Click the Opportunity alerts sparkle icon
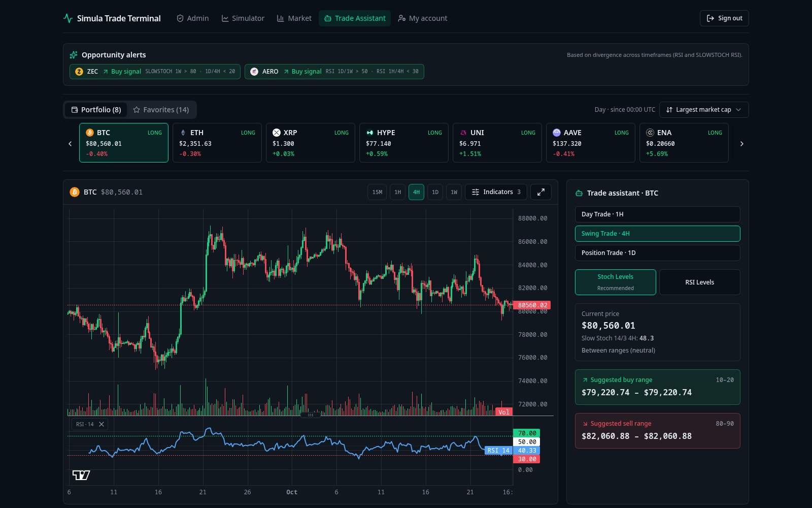The width and height of the screenshot is (812, 508). pyautogui.click(x=74, y=55)
